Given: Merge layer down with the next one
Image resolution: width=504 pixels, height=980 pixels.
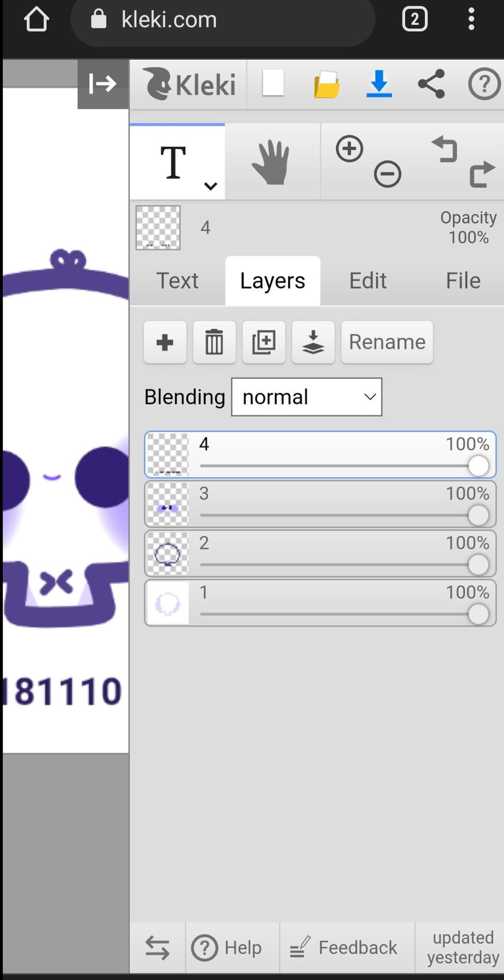Looking at the screenshot, I should pos(313,342).
